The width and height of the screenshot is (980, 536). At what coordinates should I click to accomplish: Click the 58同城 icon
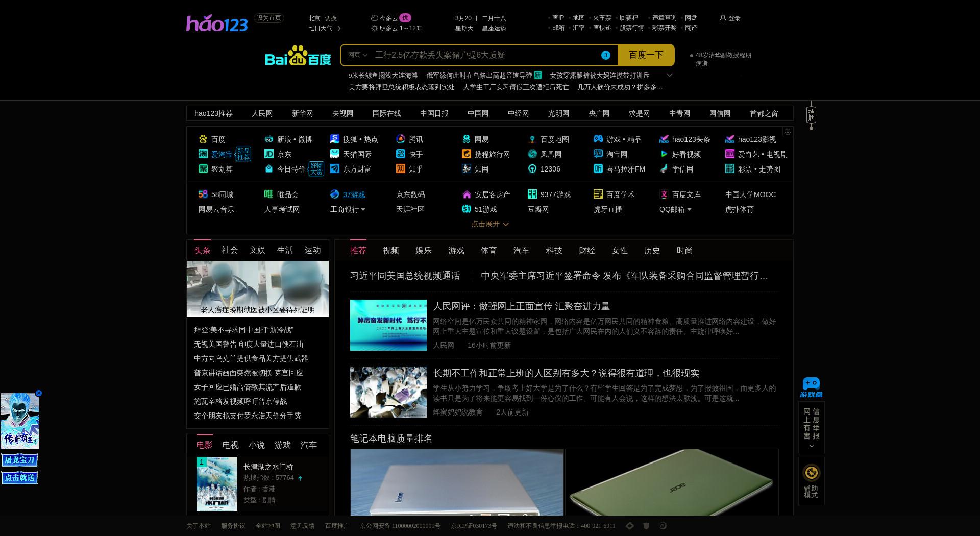coord(203,194)
